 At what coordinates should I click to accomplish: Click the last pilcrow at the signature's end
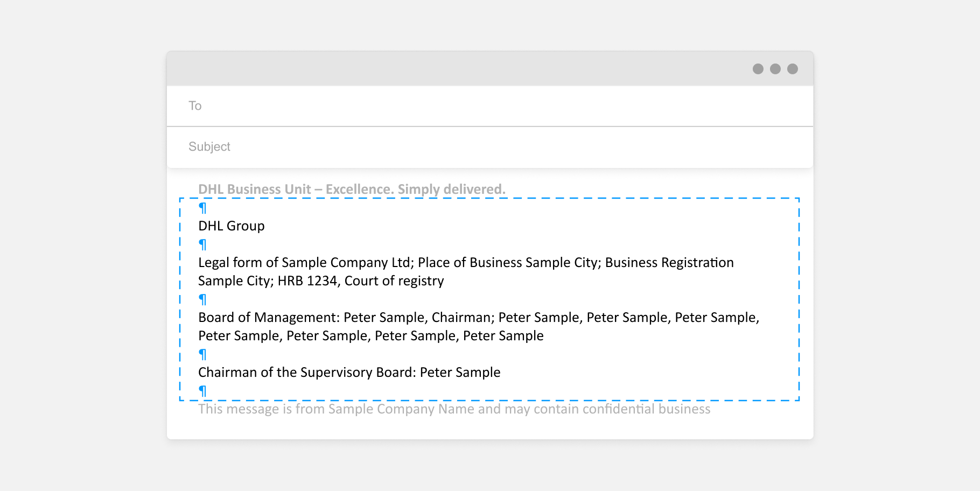tap(202, 391)
